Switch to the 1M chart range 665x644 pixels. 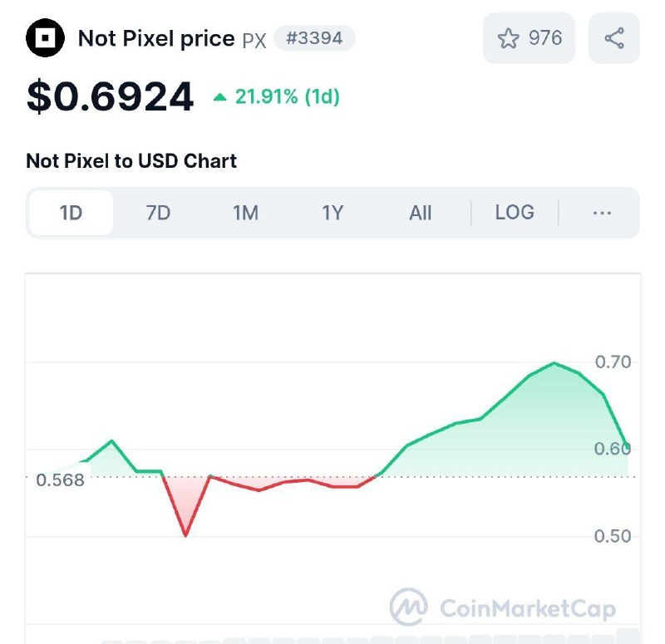(x=245, y=213)
